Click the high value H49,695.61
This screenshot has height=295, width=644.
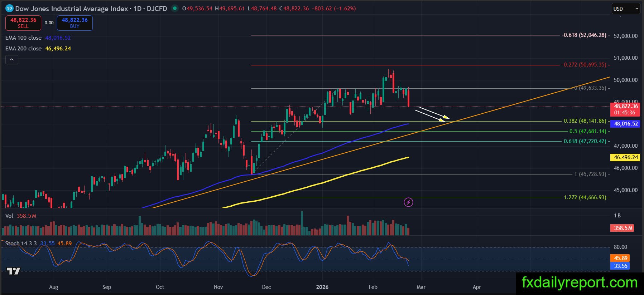[x=230, y=9]
